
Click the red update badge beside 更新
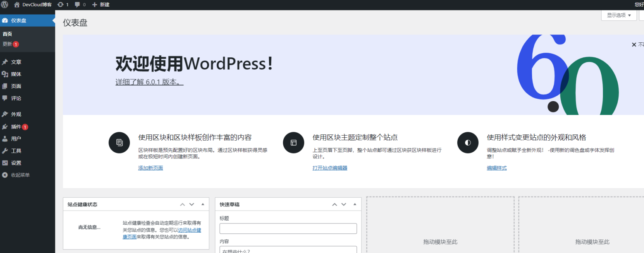click(x=16, y=44)
